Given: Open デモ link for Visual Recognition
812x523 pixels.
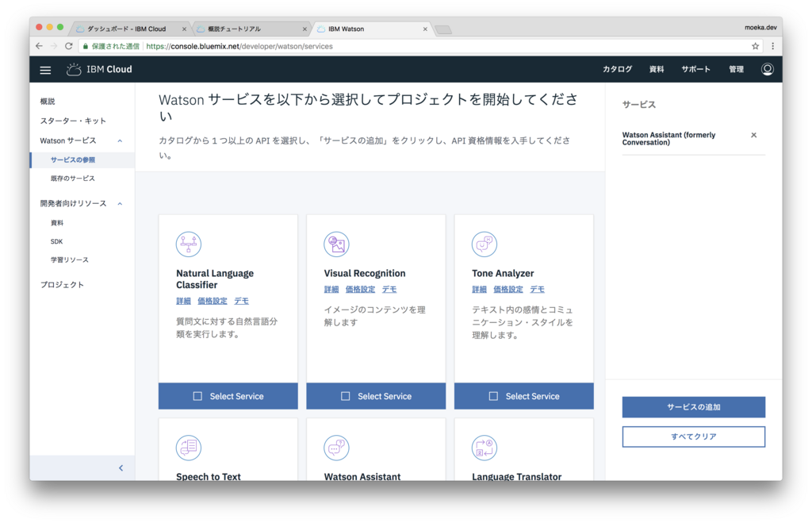Looking at the screenshot, I should (x=389, y=289).
